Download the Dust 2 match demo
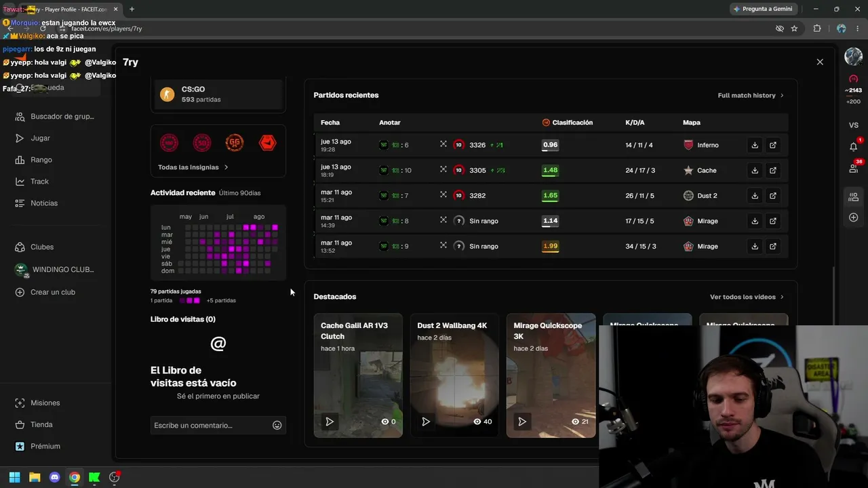868x488 pixels. point(755,196)
